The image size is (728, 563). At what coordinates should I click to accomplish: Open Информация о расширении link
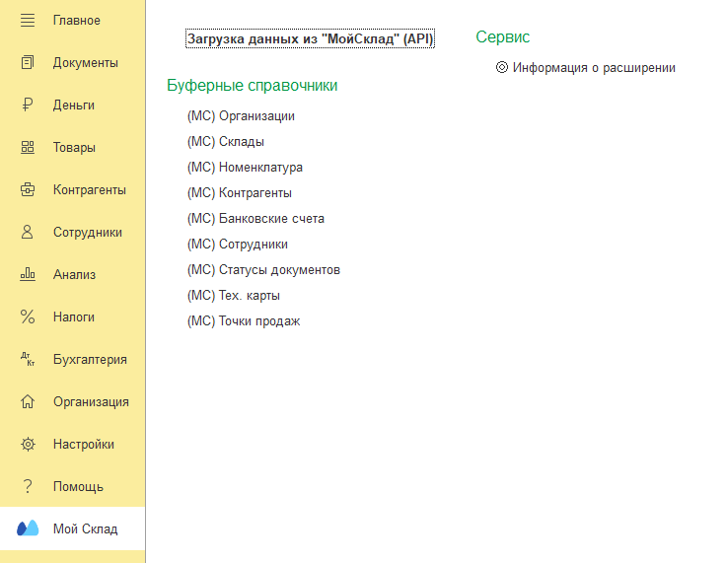pyautogui.click(x=594, y=68)
